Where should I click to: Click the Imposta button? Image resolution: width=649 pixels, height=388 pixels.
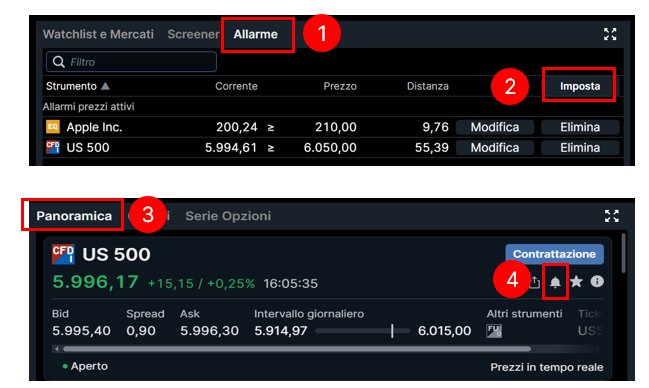click(580, 86)
